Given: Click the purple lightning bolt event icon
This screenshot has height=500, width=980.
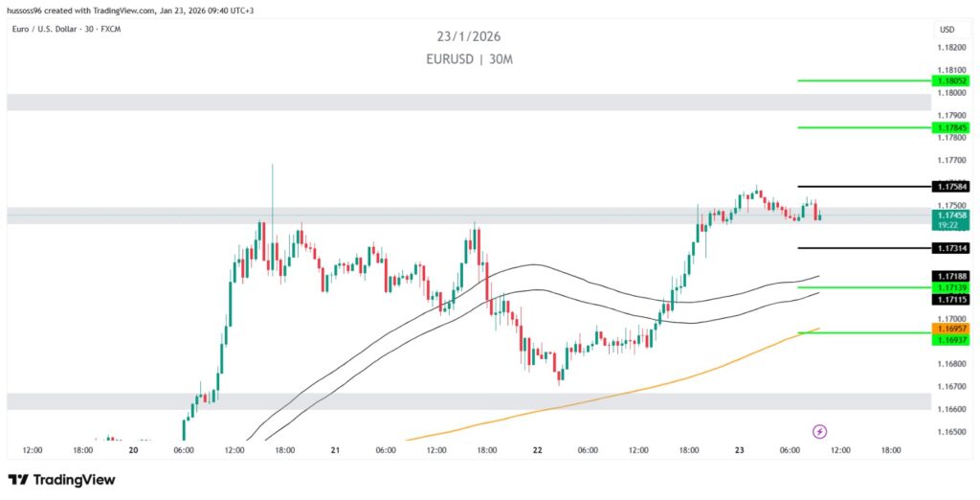Looking at the screenshot, I should click(819, 431).
